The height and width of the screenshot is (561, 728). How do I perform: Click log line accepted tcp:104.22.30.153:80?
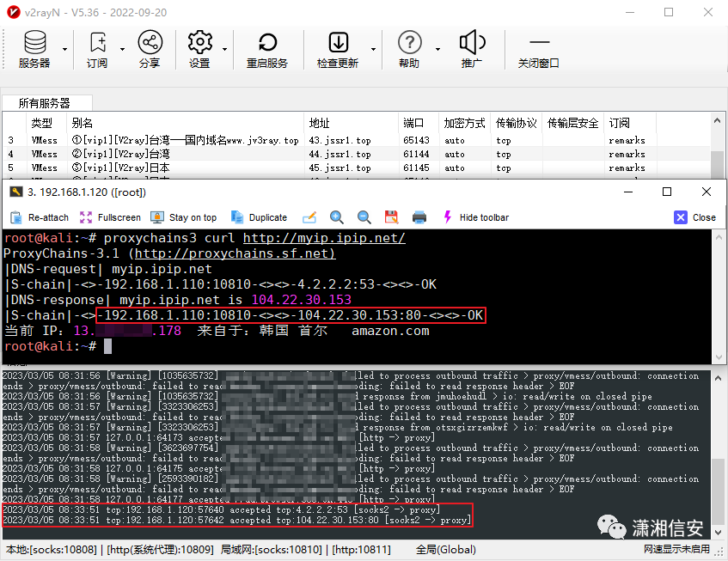click(x=236, y=520)
